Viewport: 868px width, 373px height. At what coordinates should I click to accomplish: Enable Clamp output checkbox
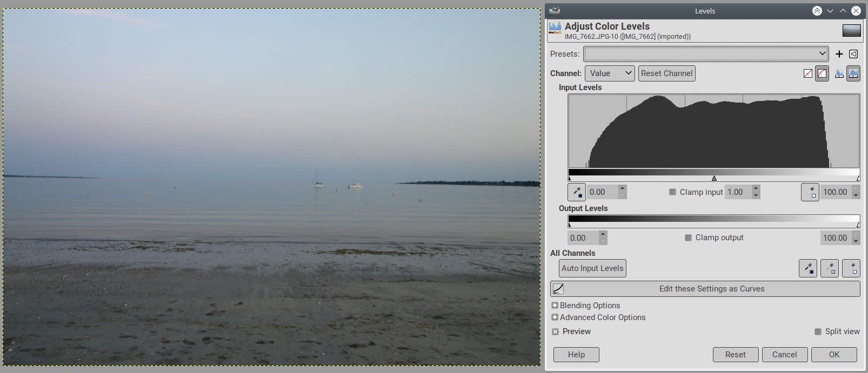pos(688,238)
